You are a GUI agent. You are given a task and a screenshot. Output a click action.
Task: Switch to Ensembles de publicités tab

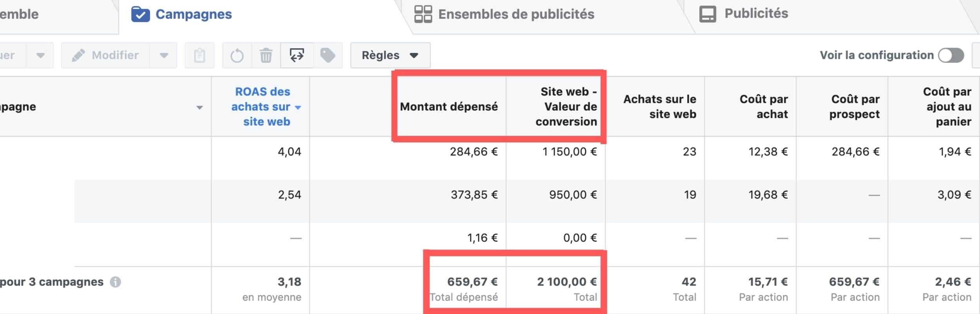pos(516,14)
